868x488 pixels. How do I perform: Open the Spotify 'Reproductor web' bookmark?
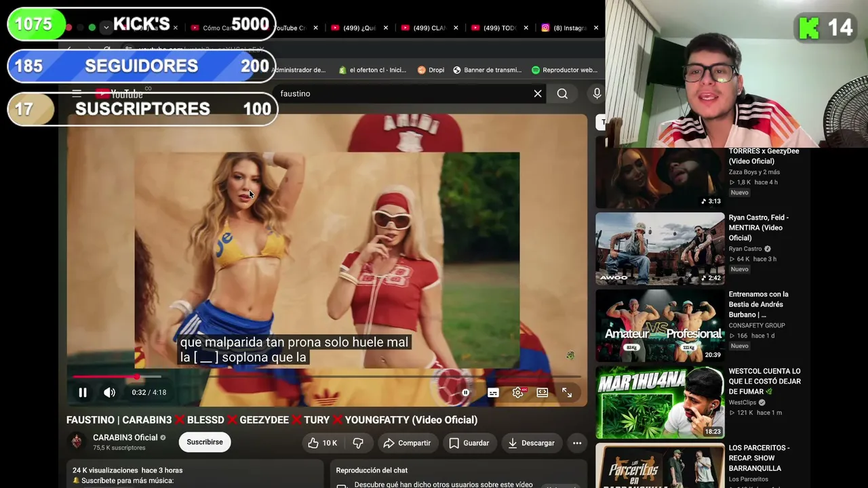click(565, 70)
